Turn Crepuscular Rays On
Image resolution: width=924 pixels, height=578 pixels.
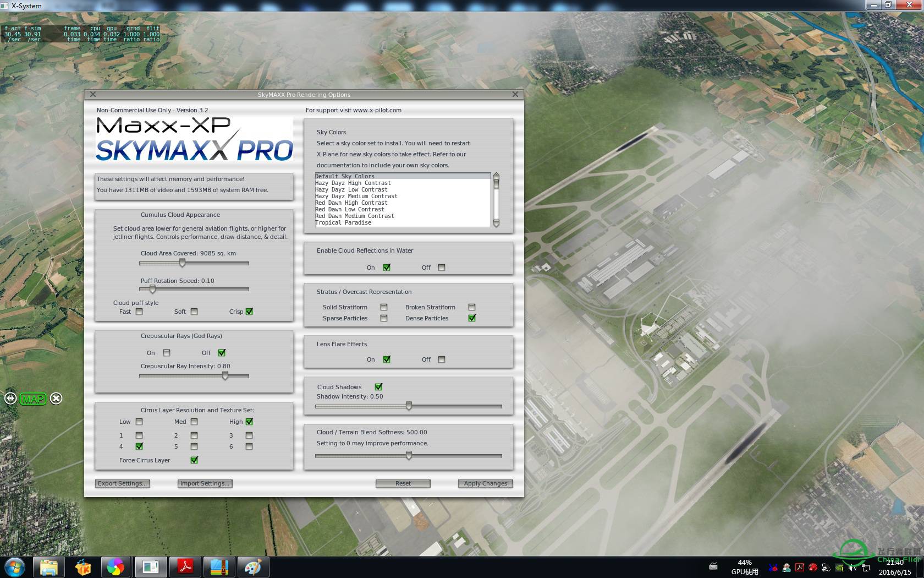pyautogui.click(x=167, y=353)
